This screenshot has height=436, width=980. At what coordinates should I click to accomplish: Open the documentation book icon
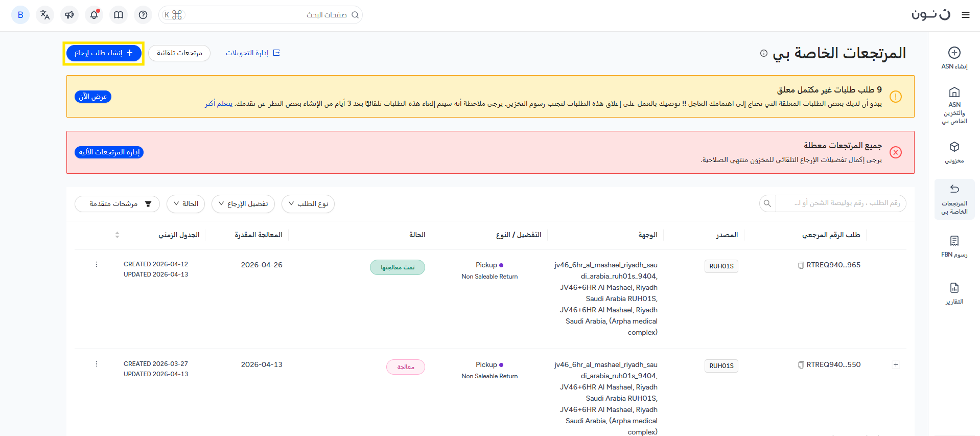pos(119,15)
